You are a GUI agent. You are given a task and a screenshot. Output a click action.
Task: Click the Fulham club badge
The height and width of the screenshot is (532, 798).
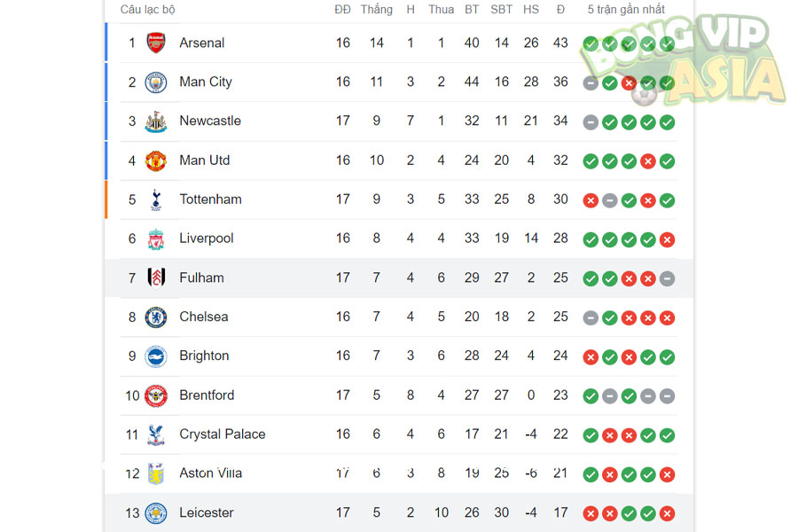coord(156,278)
